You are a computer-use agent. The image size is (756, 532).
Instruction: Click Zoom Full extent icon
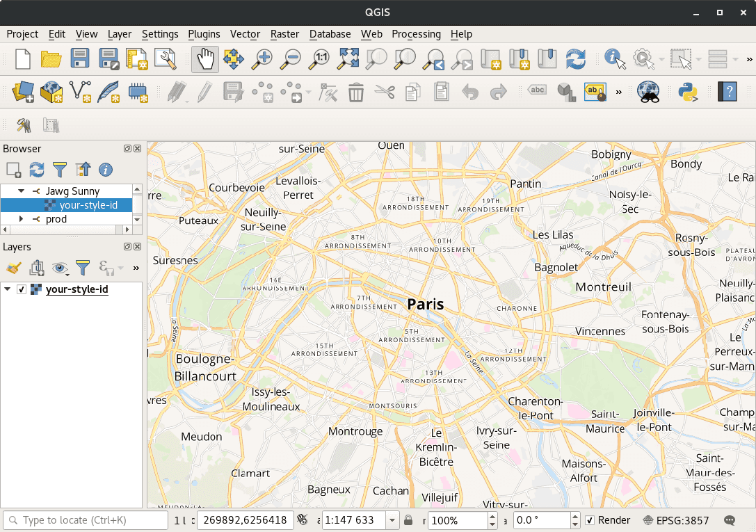pyautogui.click(x=347, y=59)
